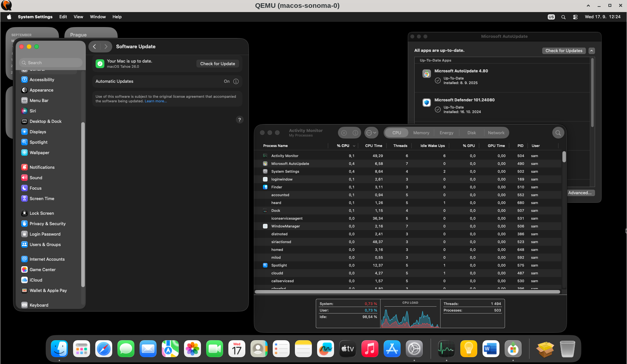
Task: Open Spotlight search from the menu bar
Action: pos(563,17)
